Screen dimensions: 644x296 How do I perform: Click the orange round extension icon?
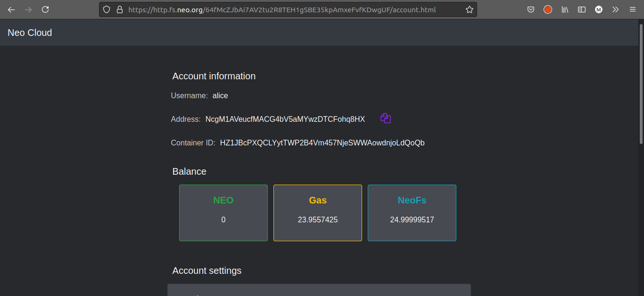click(x=548, y=9)
